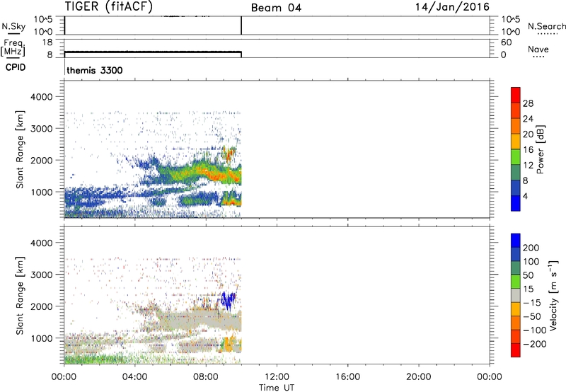Click the '16:00' time axis label
Screen dimensions: 566x392
point(347,377)
